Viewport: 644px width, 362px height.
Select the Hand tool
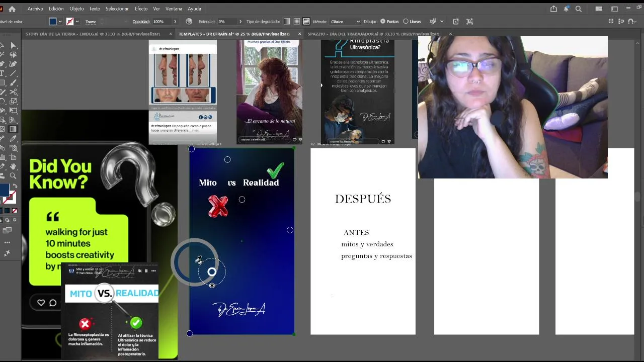click(13, 166)
